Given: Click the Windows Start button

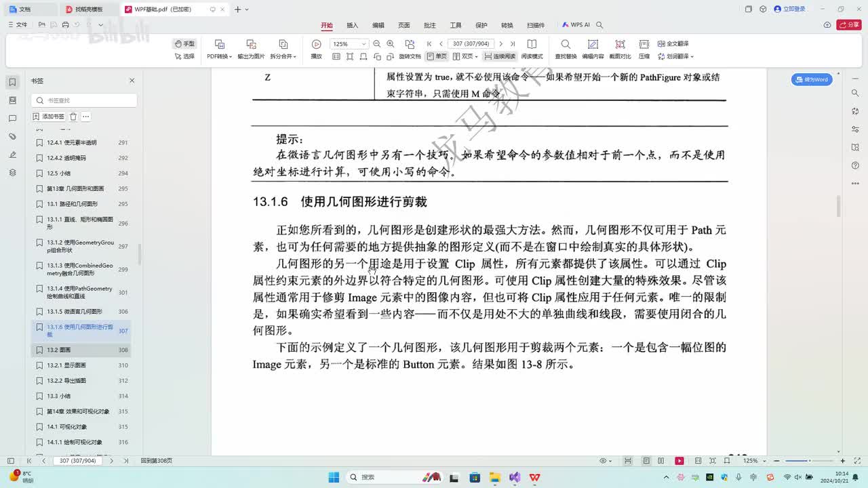Looking at the screenshot, I should pyautogui.click(x=334, y=477).
